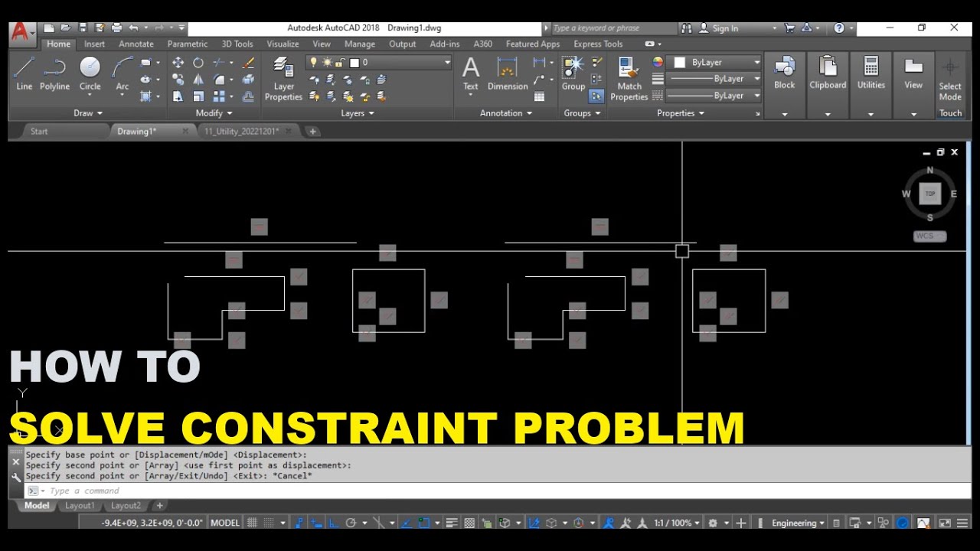Click Match Properties tool
This screenshot has height=551, width=980.
pos(629,79)
